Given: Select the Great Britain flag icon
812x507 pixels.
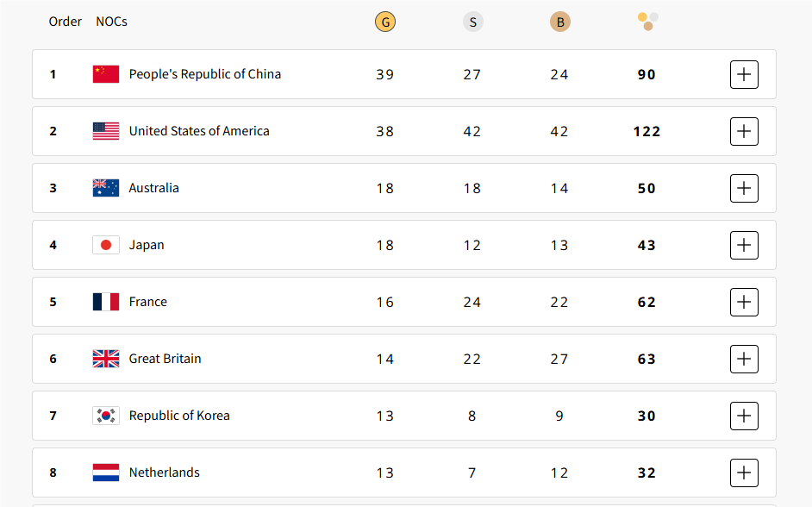Looking at the screenshot, I should [106, 359].
